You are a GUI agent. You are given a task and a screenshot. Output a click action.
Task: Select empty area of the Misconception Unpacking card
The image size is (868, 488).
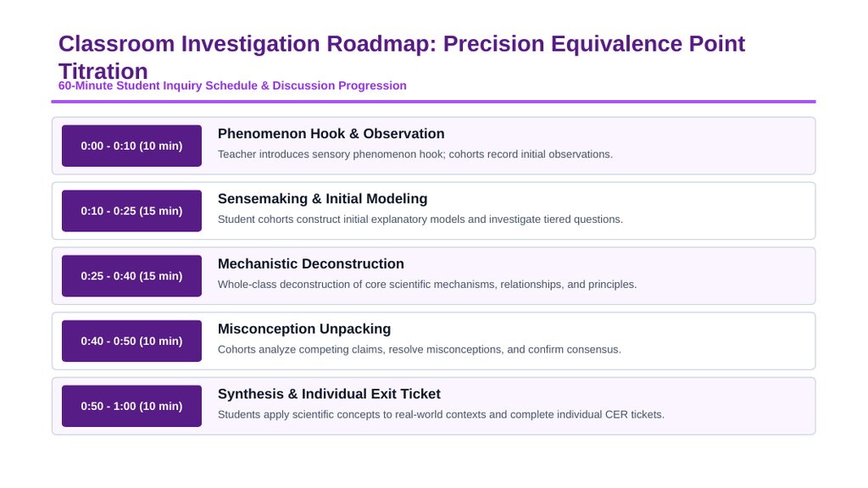[x=720, y=341]
